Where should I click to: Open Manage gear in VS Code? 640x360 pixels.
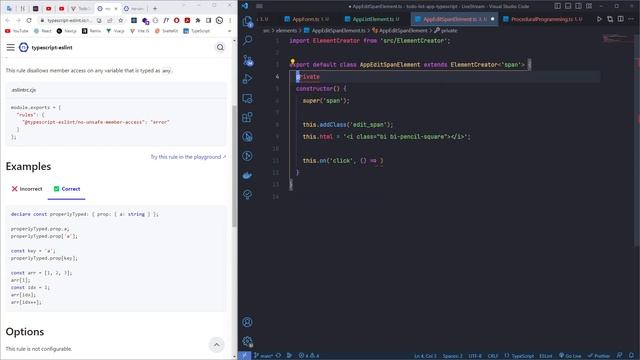pos(247,341)
